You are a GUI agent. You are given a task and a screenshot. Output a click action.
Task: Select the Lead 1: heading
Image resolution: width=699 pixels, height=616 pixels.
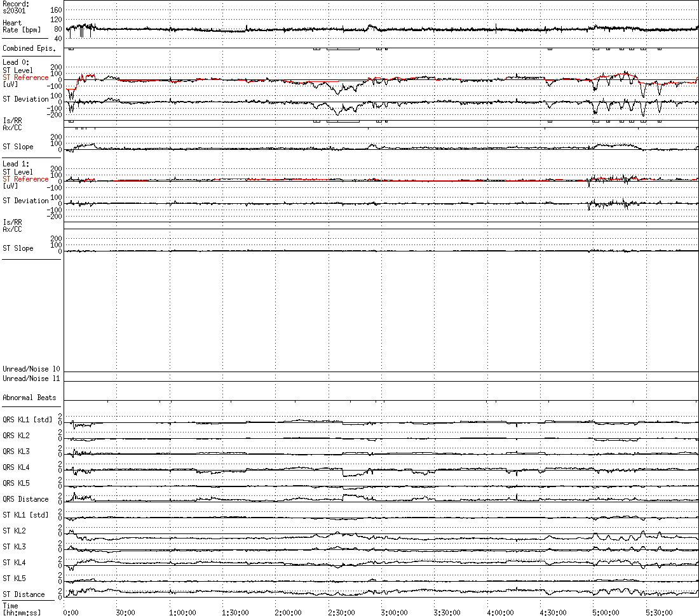click(x=16, y=164)
